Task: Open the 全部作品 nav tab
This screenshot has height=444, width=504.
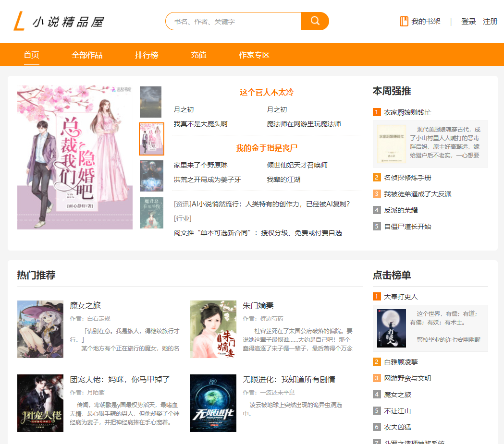Action: point(87,55)
